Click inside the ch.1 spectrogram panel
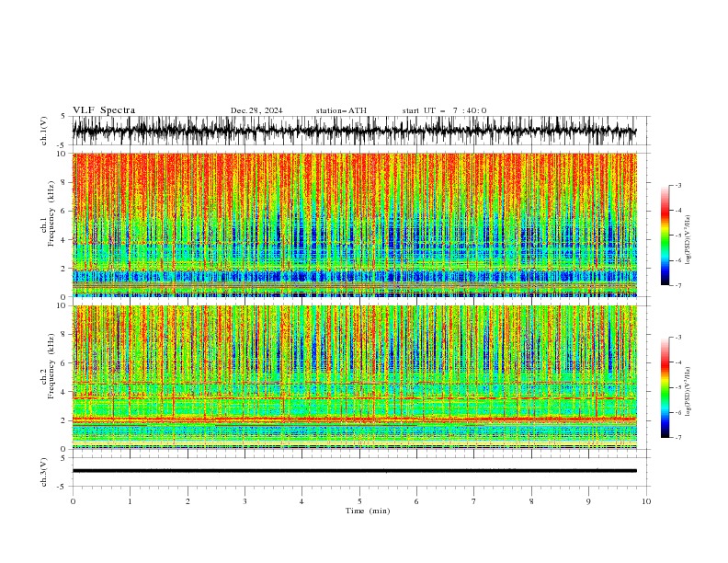The image size is (728, 563). click(x=354, y=224)
